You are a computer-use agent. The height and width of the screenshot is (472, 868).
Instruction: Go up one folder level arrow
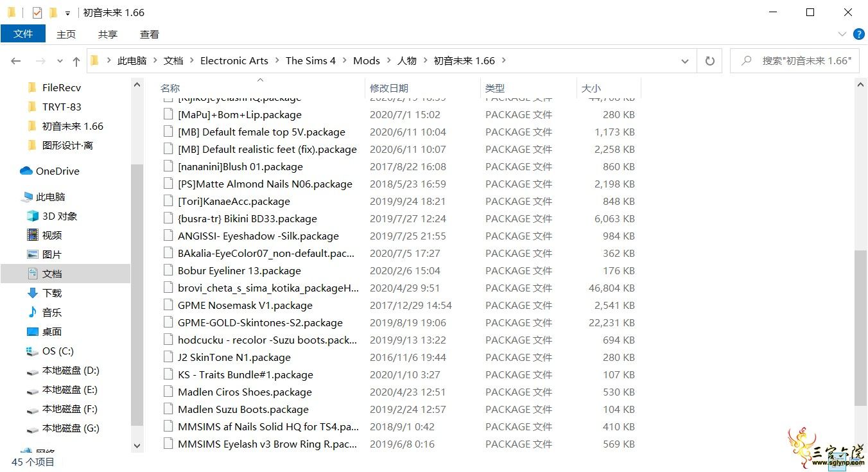point(76,61)
